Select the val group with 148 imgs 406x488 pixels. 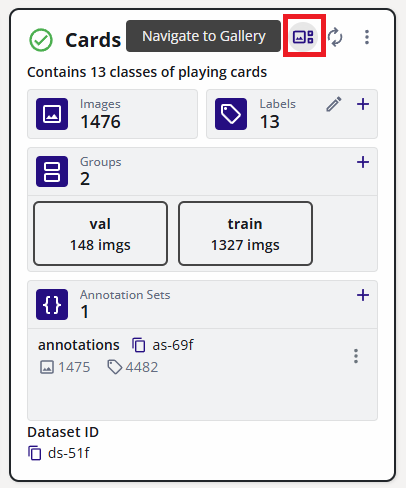pyautogui.click(x=100, y=233)
